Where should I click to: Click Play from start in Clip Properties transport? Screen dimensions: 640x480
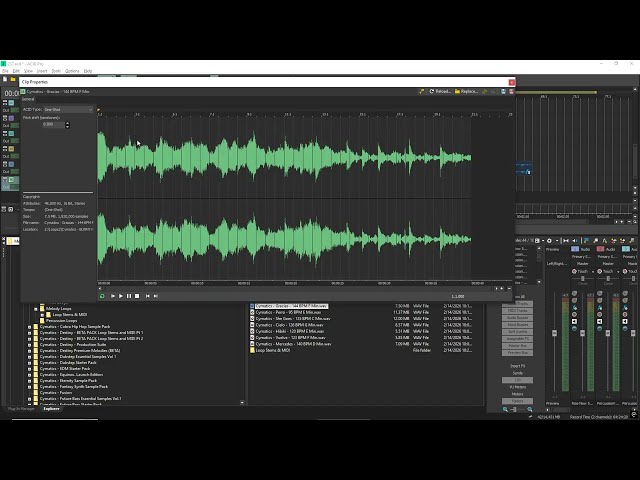click(x=113, y=296)
